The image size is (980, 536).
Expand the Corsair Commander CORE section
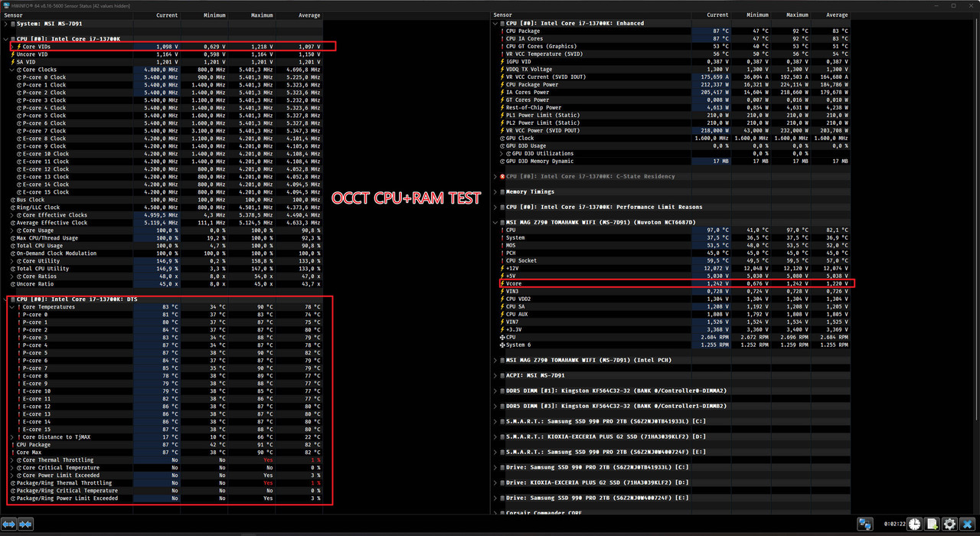[x=495, y=513]
